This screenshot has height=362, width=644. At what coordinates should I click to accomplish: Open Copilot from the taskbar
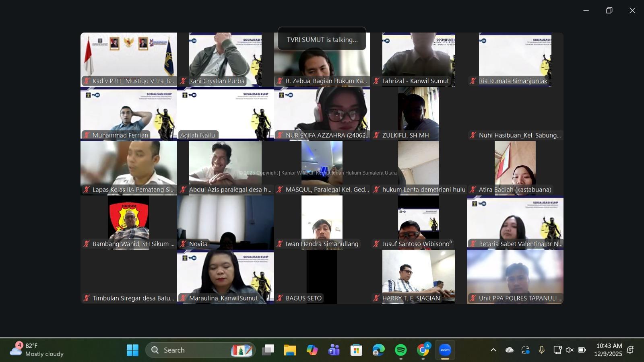[x=312, y=350]
